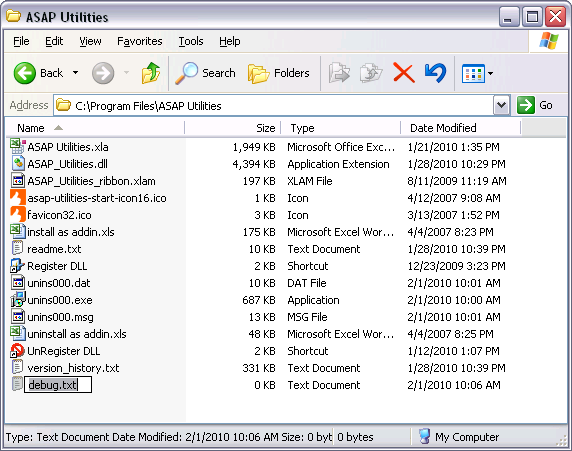
Task: Click the Forward arrow button
Action: 103,73
